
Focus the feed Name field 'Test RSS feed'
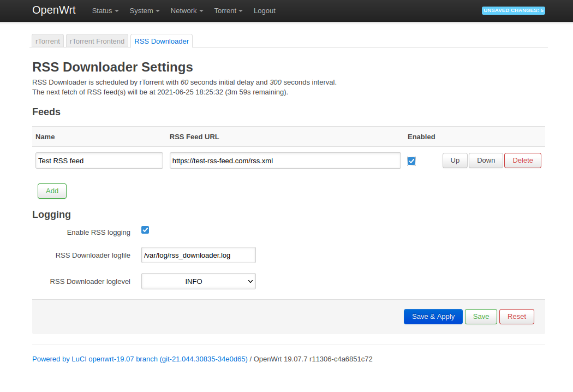[99, 161]
